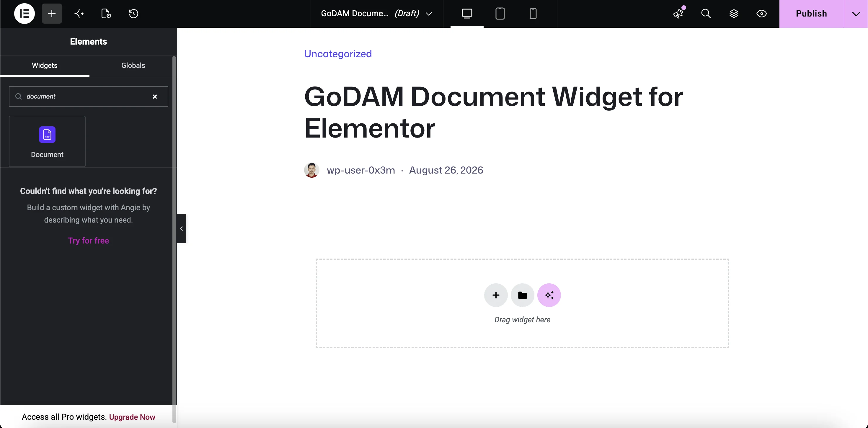Click the Upgrade Now link

[132, 417]
